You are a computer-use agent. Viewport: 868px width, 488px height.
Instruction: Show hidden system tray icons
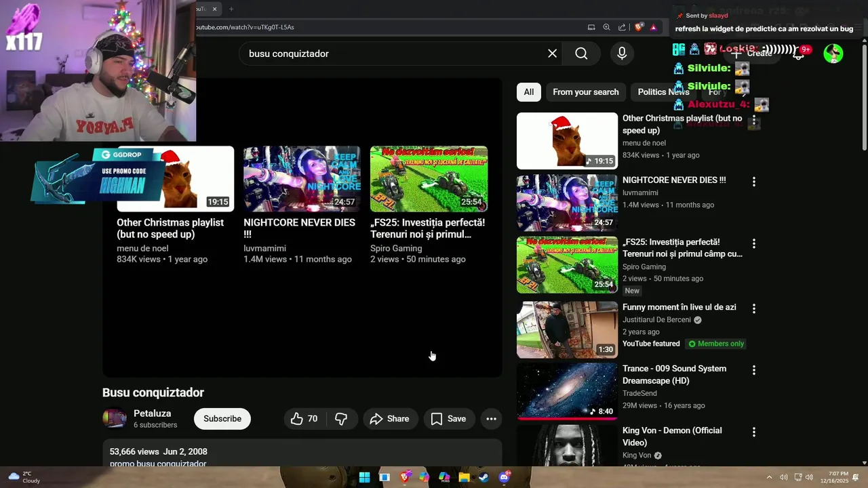coord(769,477)
